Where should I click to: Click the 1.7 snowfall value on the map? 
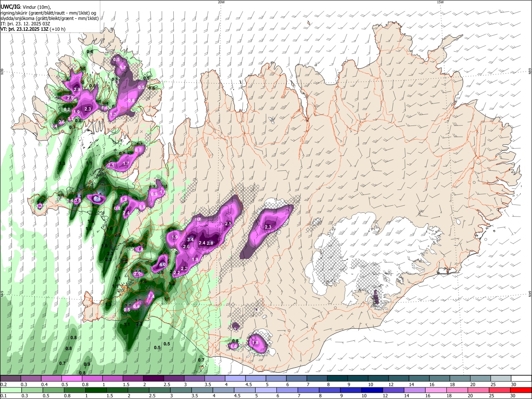pos(126,163)
